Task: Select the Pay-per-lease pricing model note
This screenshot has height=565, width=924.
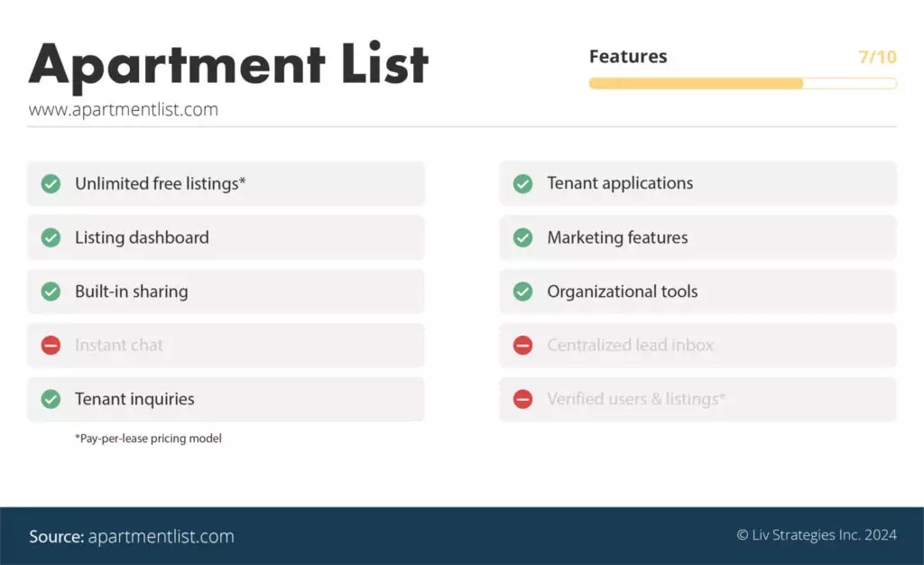Action: tap(149, 439)
